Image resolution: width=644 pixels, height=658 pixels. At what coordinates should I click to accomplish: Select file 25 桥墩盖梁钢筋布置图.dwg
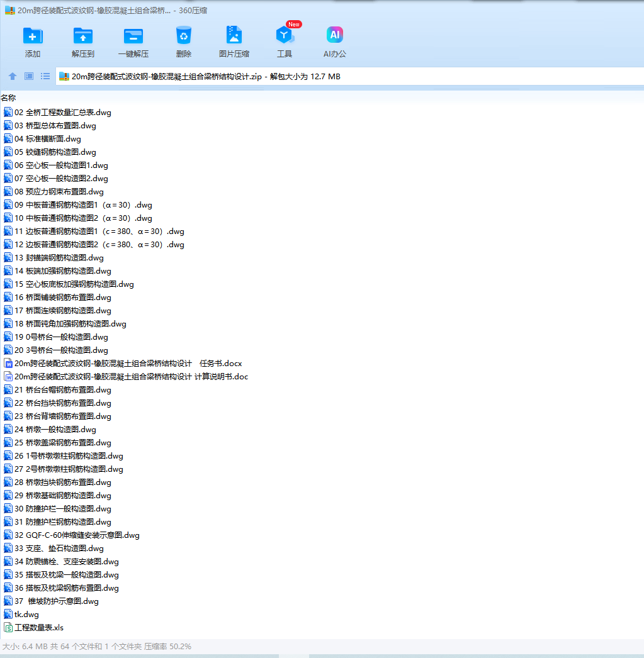click(57, 443)
